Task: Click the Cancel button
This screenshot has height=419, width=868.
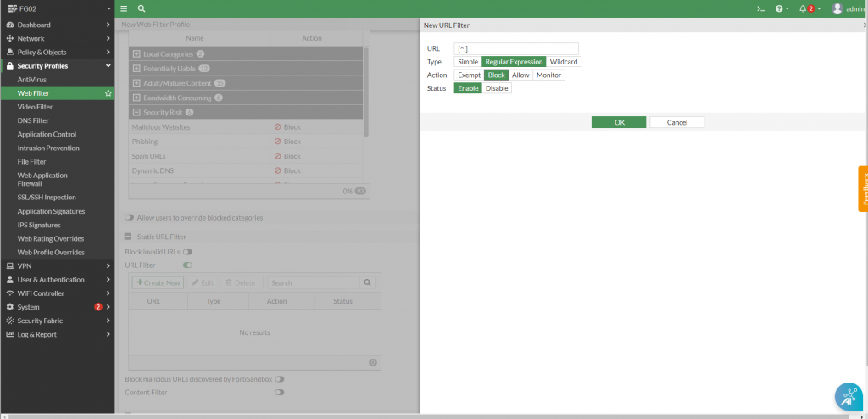Action: pyautogui.click(x=676, y=122)
